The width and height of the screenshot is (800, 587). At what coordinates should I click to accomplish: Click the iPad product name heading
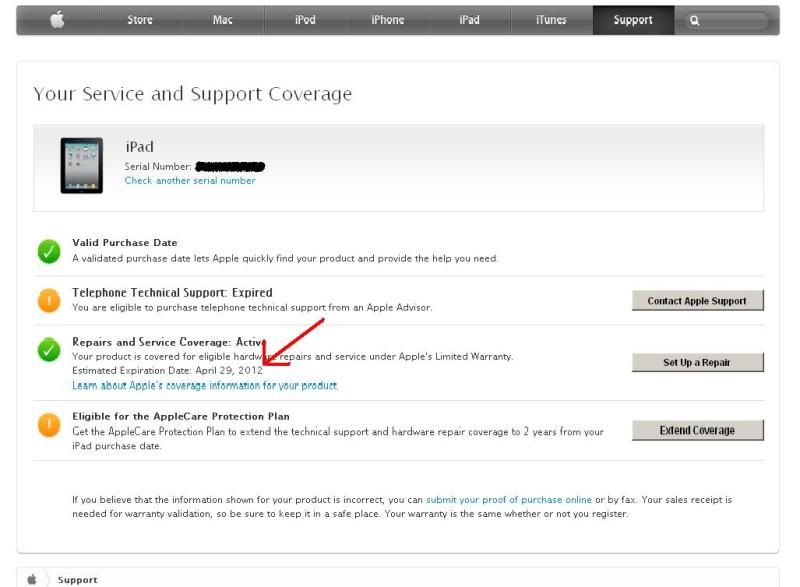pyautogui.click(x=139, y=147)
